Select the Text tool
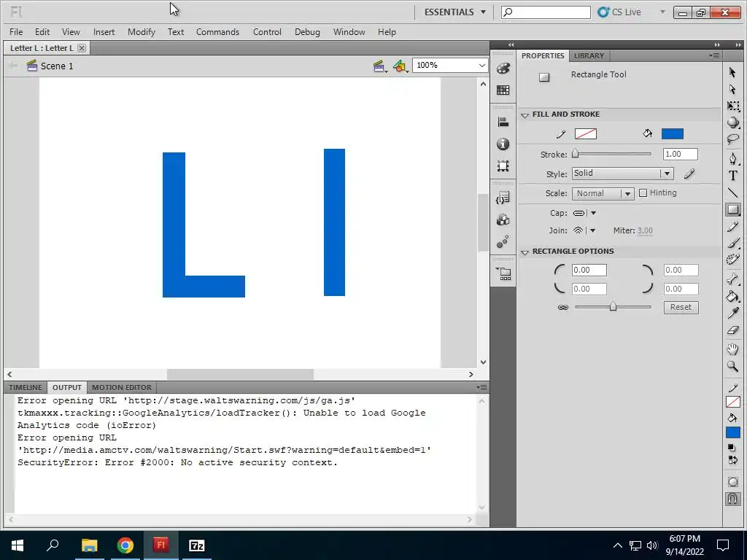The image size is (747, 560). pos(732,176)
